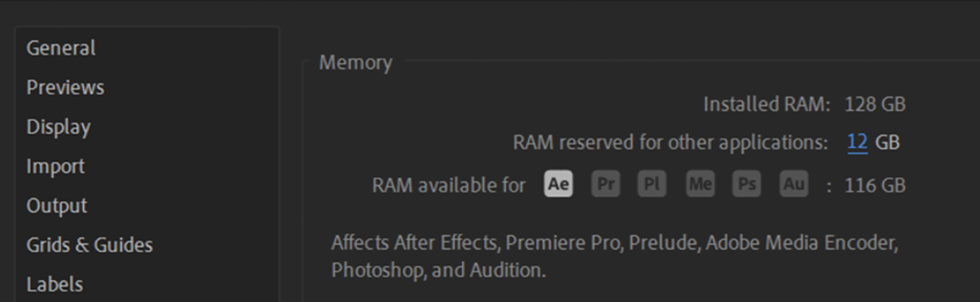This screenshot has width=980, height=302.
Task: Click the Media Encoder (Me) app icon
Action: click(700, 184)
